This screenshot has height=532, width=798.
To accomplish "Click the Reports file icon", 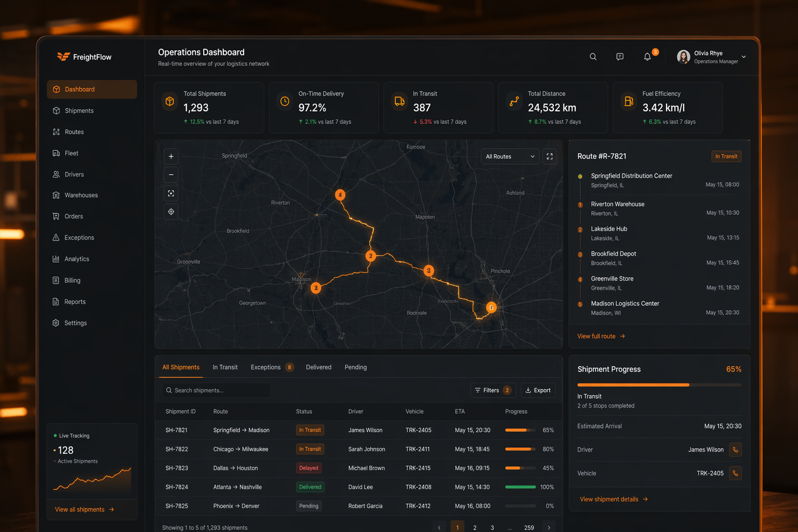I will [x=56, y=301].
